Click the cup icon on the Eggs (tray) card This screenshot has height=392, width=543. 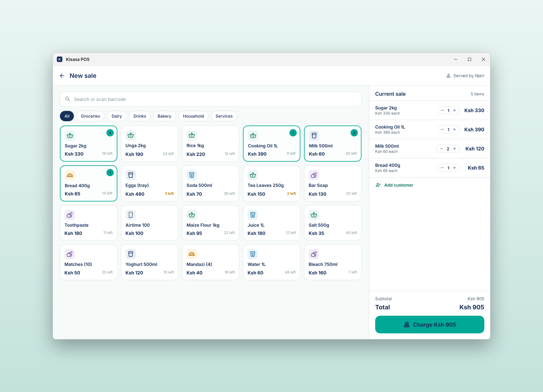coord(131,175)
